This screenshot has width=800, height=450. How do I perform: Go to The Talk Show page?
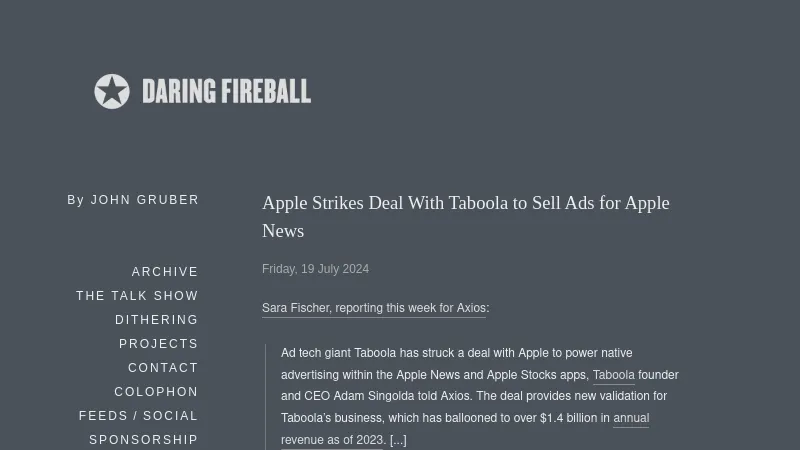(x=137, y=296)
